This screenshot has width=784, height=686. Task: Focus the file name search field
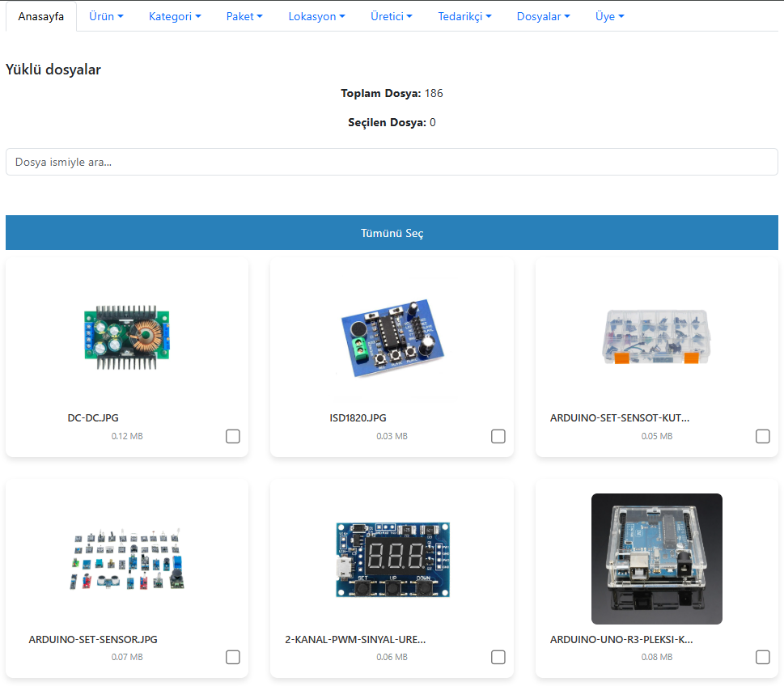[x=392, y=162]
